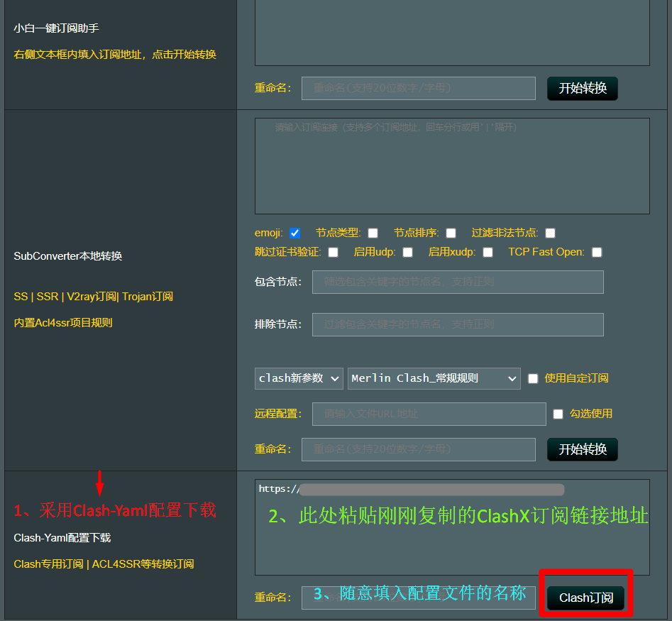Click the 小白一键订阅助手 heading text
The width and height of the screenshot is (672, 621).
click(56, 28)
